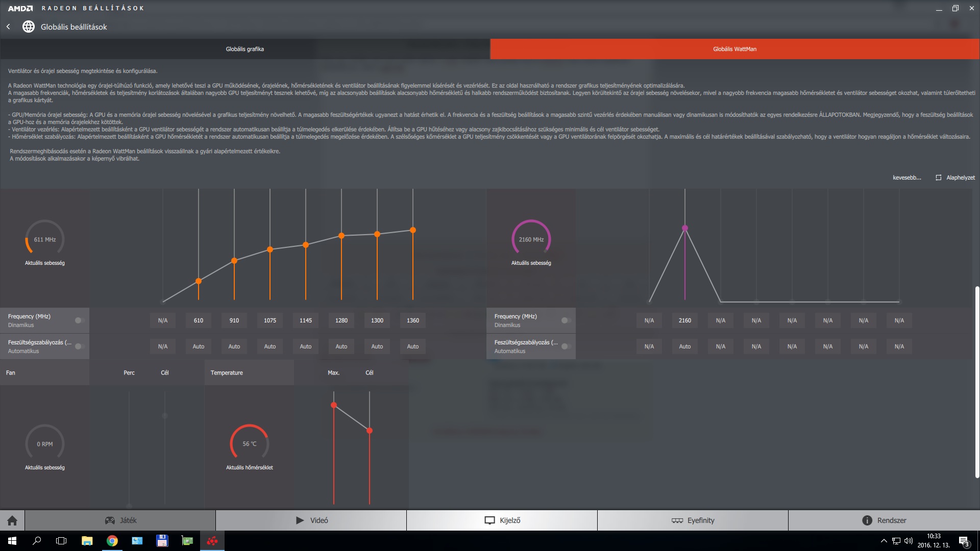Toggle memory Feszültségszabályozás Automatikus switch
The width and height of the screenshot is (980, 551).
(566, 346)
